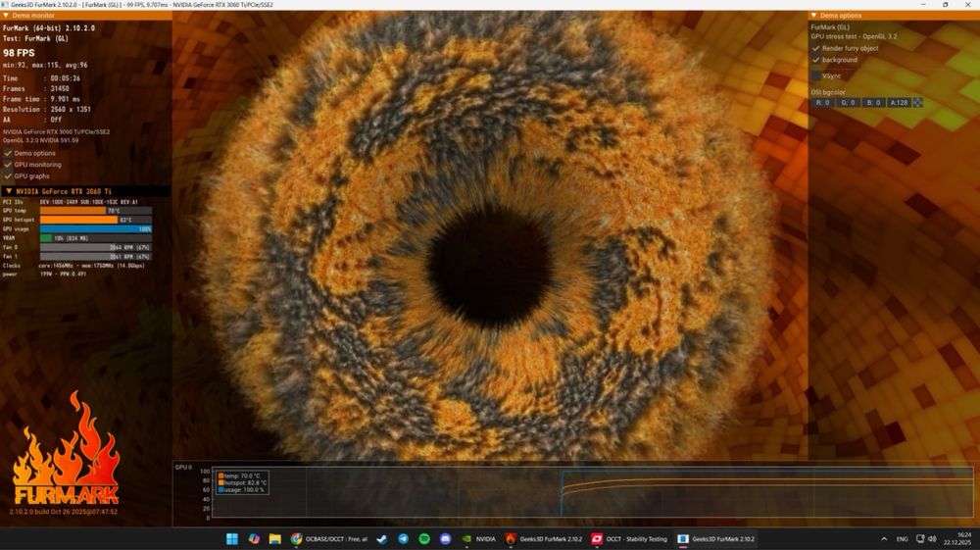Click the GPU stress test - OpenGL 3.2 text
The height and width of the screenshot is (550, 980).
(x=854, y=37)
